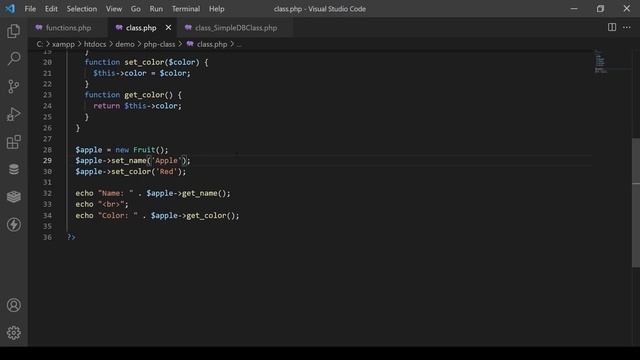
Task: Open Run and Debug view icon
Action: [x=13, y=114]
